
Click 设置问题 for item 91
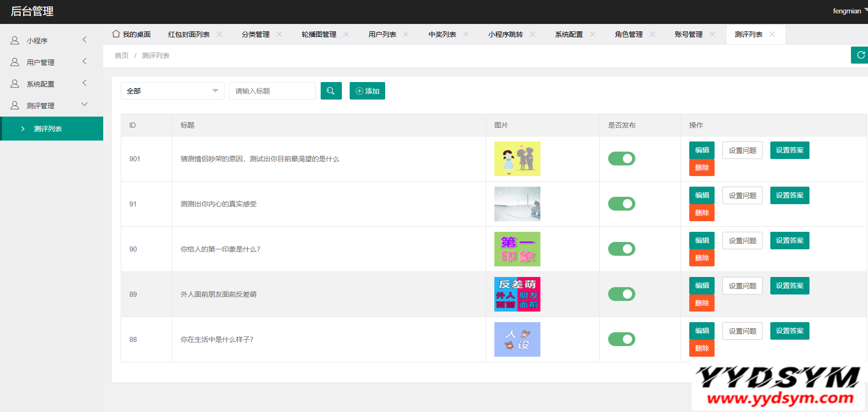pyautogui.click(x=742, y=195)
